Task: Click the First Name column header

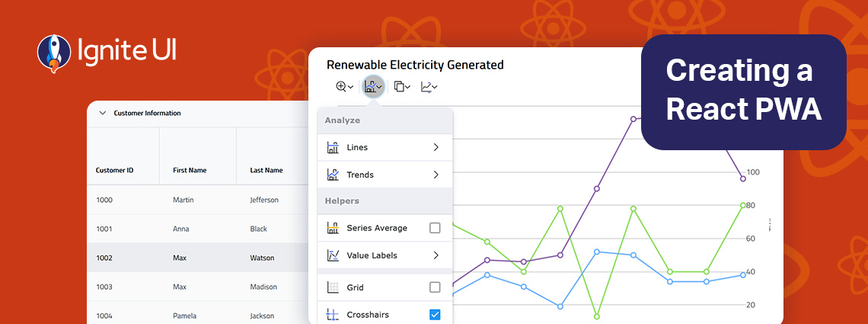Action: coord(198,156)
